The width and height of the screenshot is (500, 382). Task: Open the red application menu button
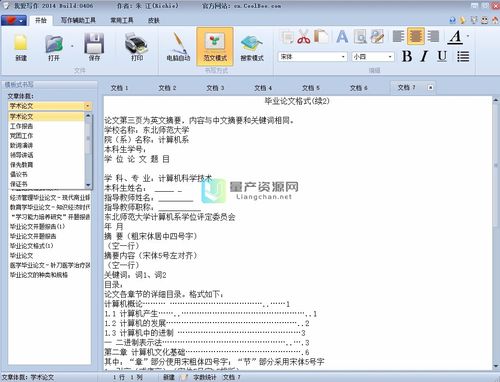[x=14, y=21]
